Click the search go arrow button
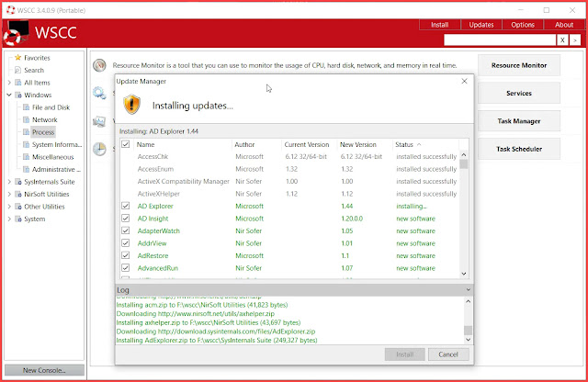Image resolution: width=588 pixels, height=382 pixels. [x=575, y=40]
